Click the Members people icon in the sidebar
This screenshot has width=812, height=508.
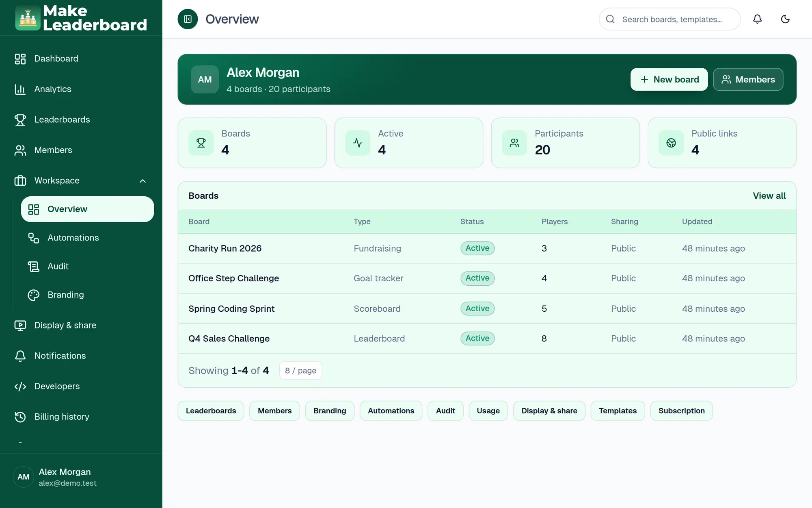click(20, 150)
